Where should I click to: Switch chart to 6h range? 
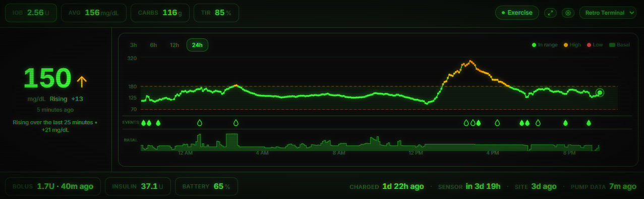153,45
